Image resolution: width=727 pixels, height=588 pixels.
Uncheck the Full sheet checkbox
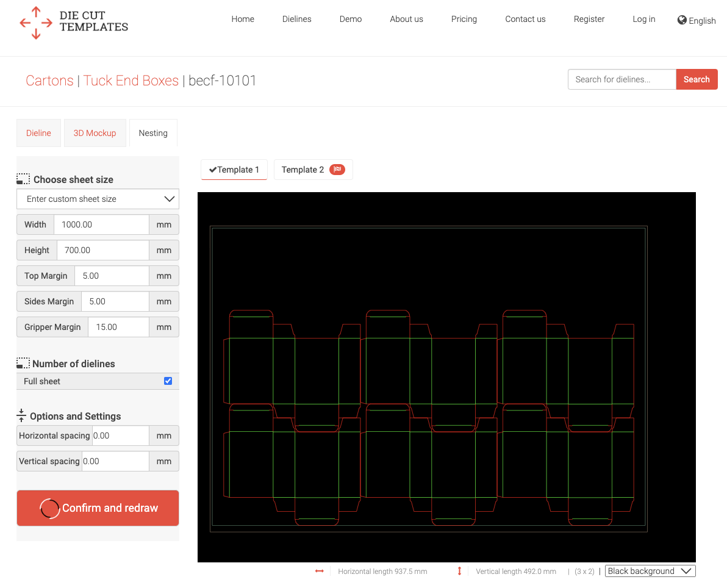coord(168,381)
